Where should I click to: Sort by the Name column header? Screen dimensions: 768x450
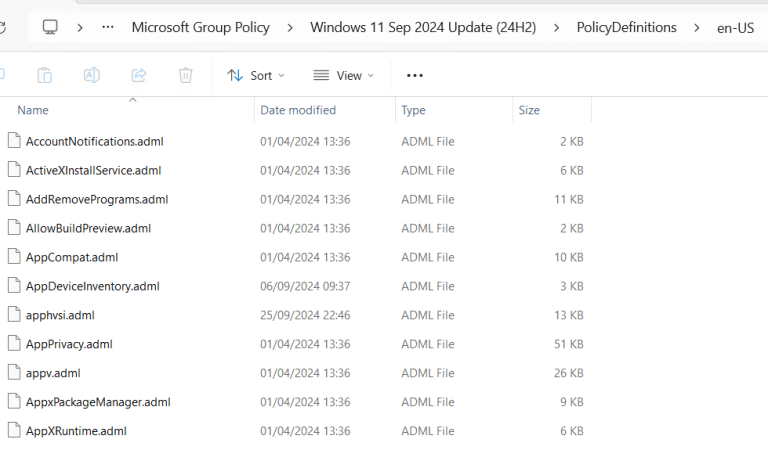pos(33,110)
